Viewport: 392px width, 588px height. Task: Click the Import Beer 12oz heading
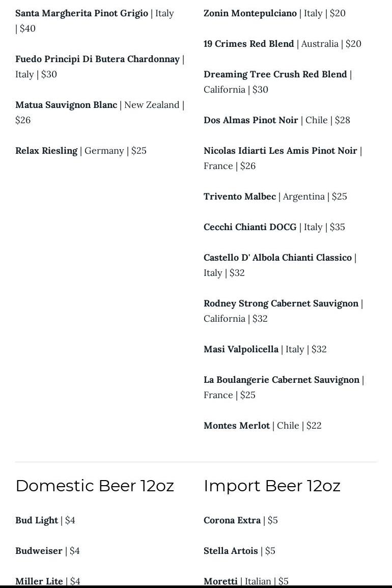(272, 486)
